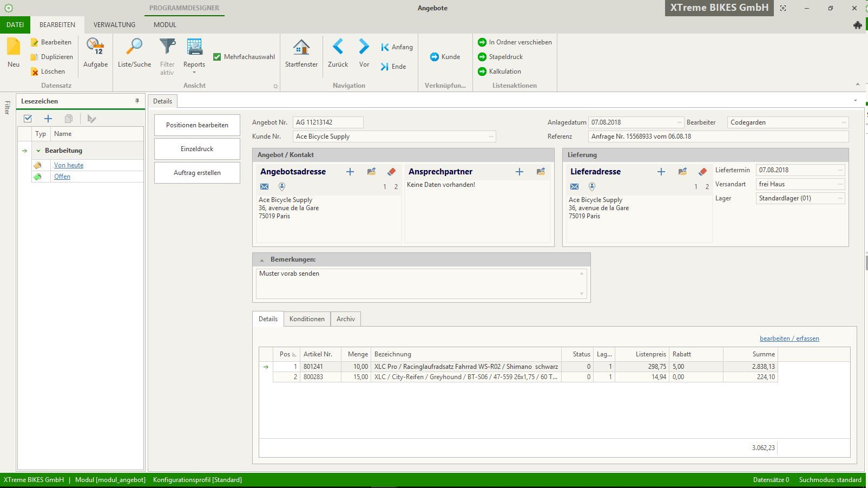Open the VERWALTUNG ribbon tab
The height and width of the screenshot is (488, 868).
pyautogui.click(x=114, y=25)
